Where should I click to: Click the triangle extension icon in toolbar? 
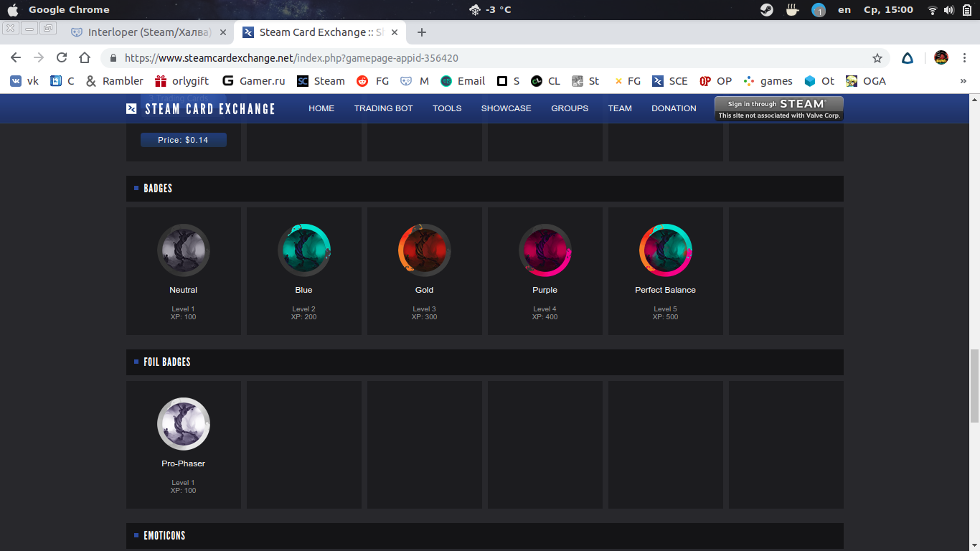coord(908,58)
